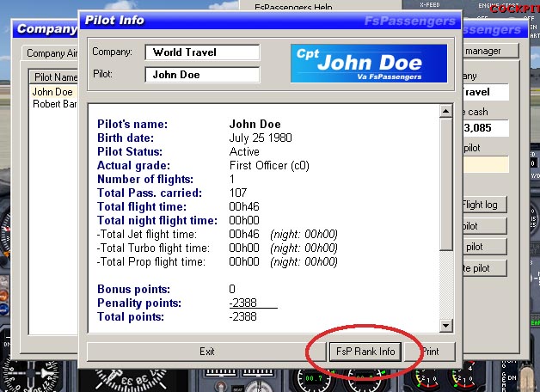The height and width of the screenshot is (392, 540).
Task: Click the Flight log button in Company window
Action: click(x=484, y=205)
